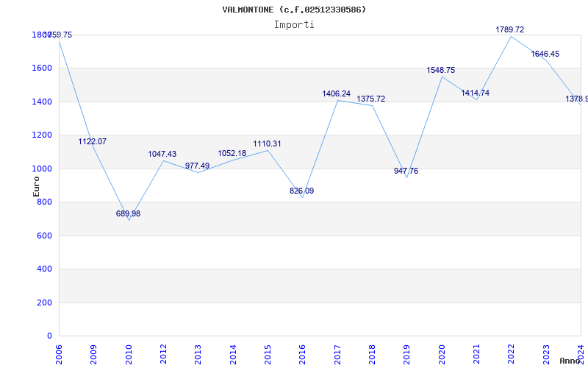Select the 1122.07 data label
The image size is (588, 368).
tap(93, 141)
